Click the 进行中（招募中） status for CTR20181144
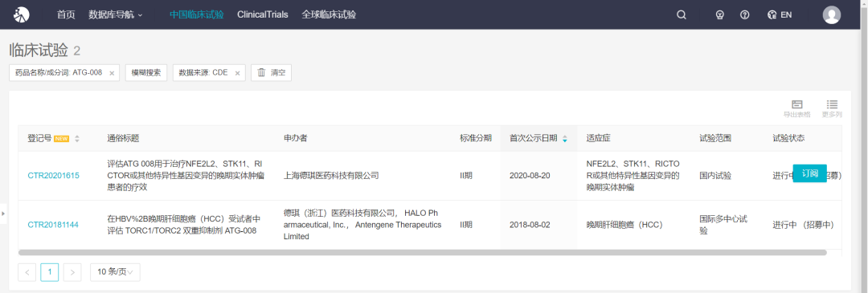 pos(803,225)
